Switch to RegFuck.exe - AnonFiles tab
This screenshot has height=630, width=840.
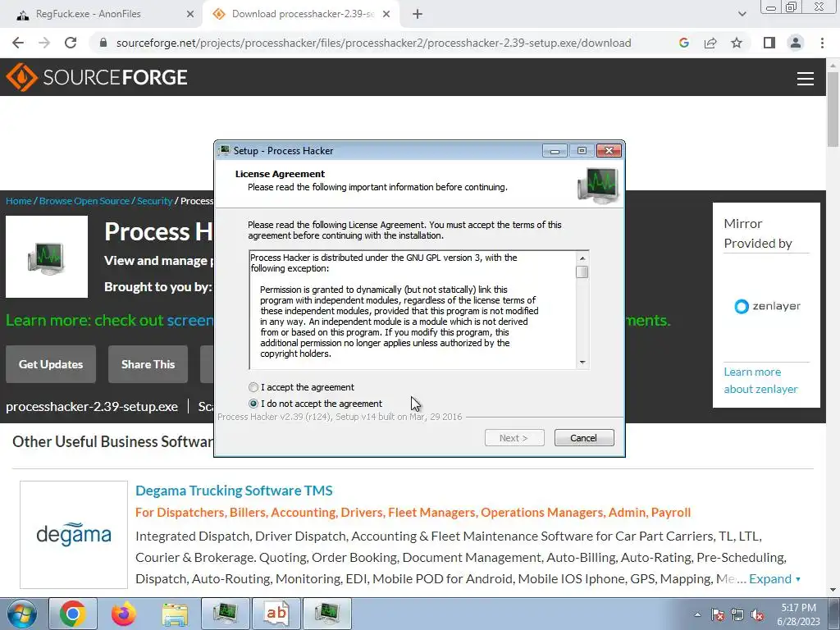tap(100, 15)
